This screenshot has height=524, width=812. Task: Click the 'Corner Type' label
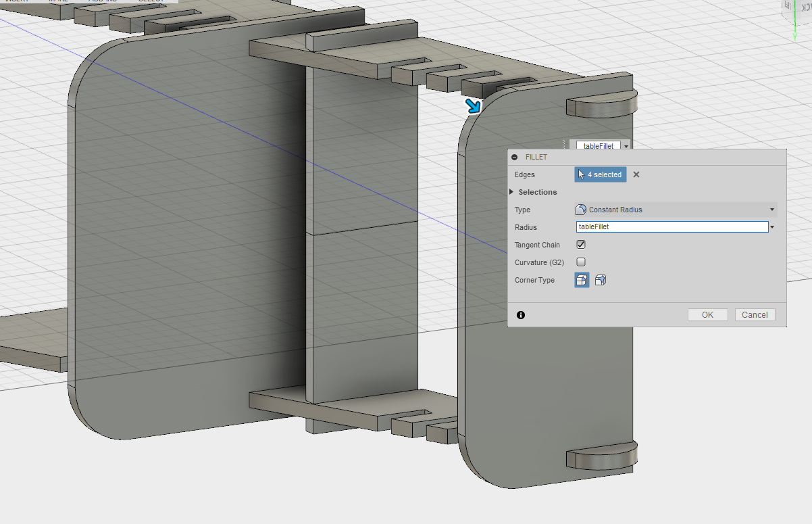point(534,280)
